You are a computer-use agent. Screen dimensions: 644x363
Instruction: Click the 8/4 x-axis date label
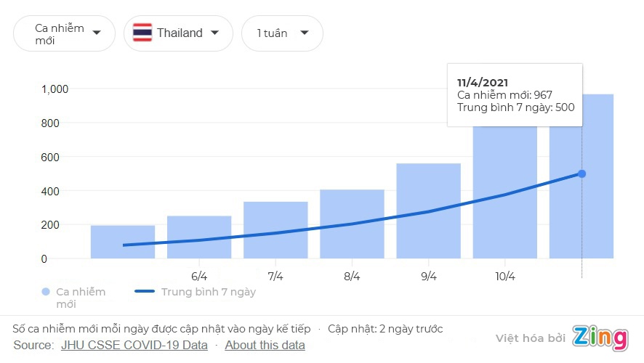click(x=352, y=277)
